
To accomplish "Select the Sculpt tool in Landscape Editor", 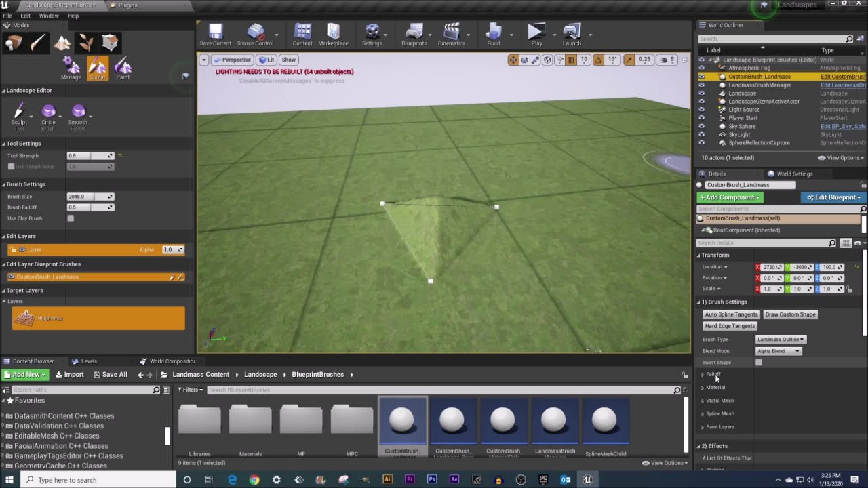I will coord(18,112).
